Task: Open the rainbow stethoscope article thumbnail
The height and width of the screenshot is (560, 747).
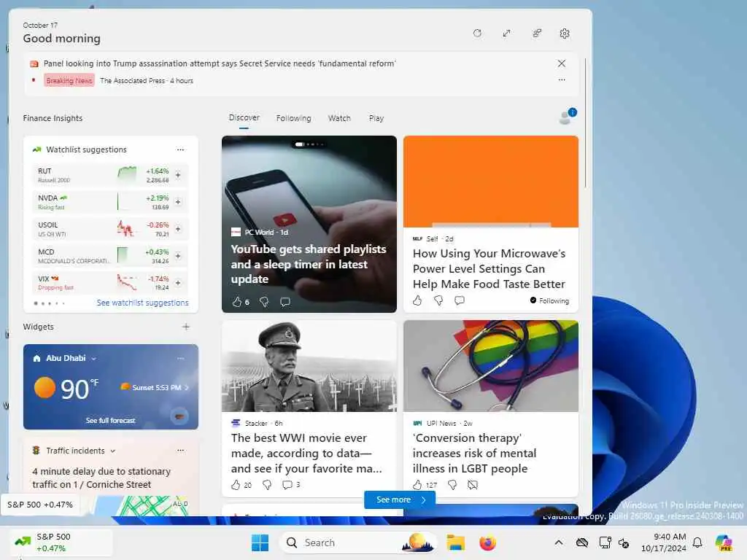Action: click(491, 366)
